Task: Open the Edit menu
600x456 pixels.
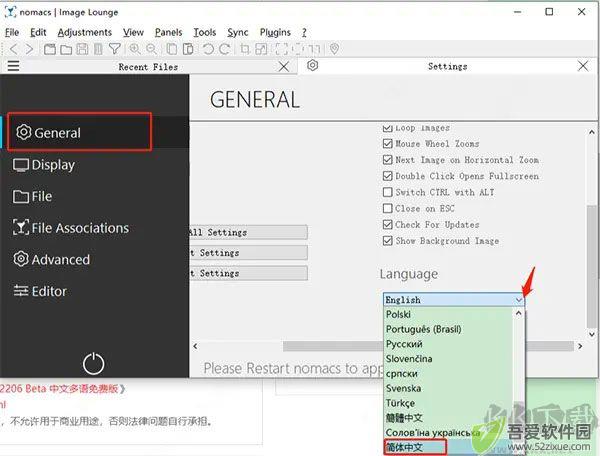Action: coord(38,33)
